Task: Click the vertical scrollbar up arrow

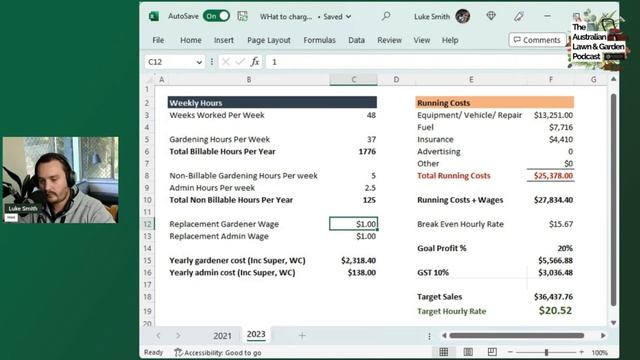Action: [613, 79]
